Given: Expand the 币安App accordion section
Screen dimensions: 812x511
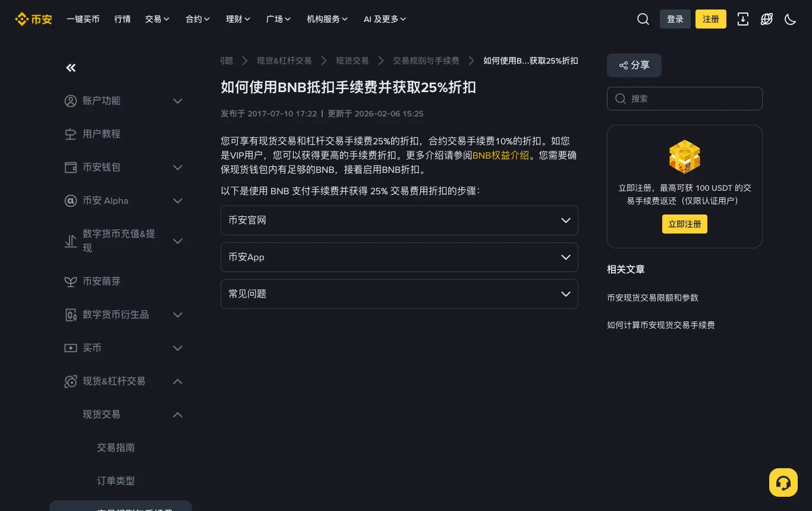Looking at the screenshot, I should (x=399, y=257).
